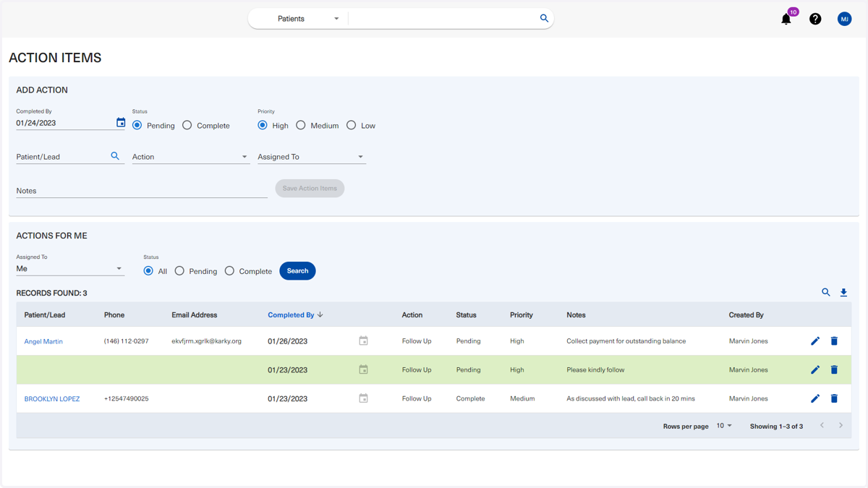Click the Completed By sort arrow
This screenshot has height=488, width=868.
coord(320,315)
